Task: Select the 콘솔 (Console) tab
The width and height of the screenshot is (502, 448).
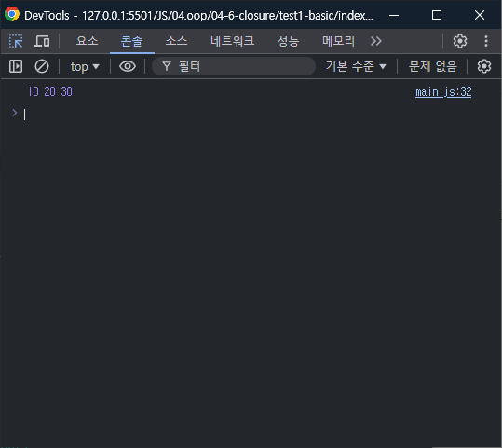Action: point(131,41)
